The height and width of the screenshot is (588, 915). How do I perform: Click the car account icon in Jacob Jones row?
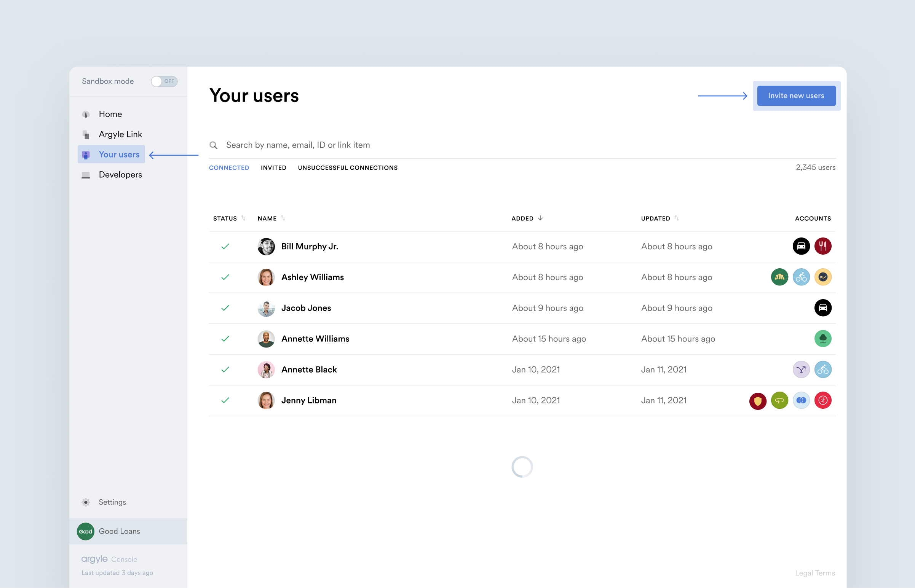coord(822,308)
